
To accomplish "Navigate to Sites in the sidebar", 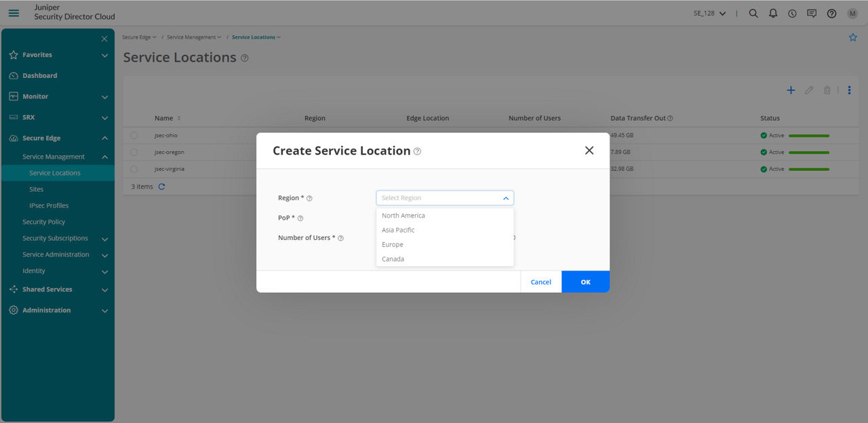I will 37,189.
